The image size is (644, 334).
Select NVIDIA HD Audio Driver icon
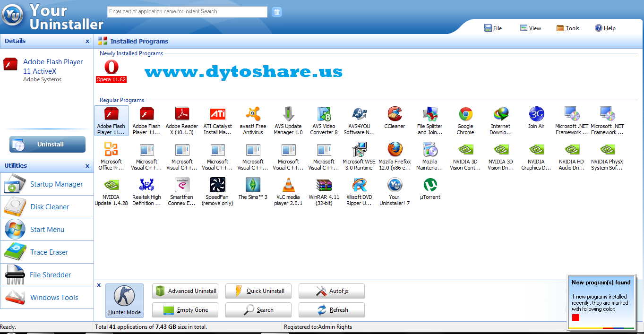(x=572, y=156)
